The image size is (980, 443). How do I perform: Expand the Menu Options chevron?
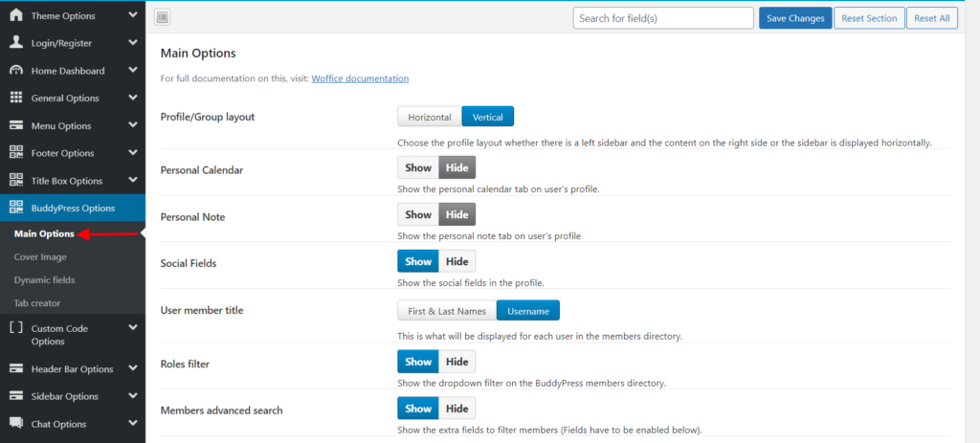pyautogui.click(x=132, y=125)
